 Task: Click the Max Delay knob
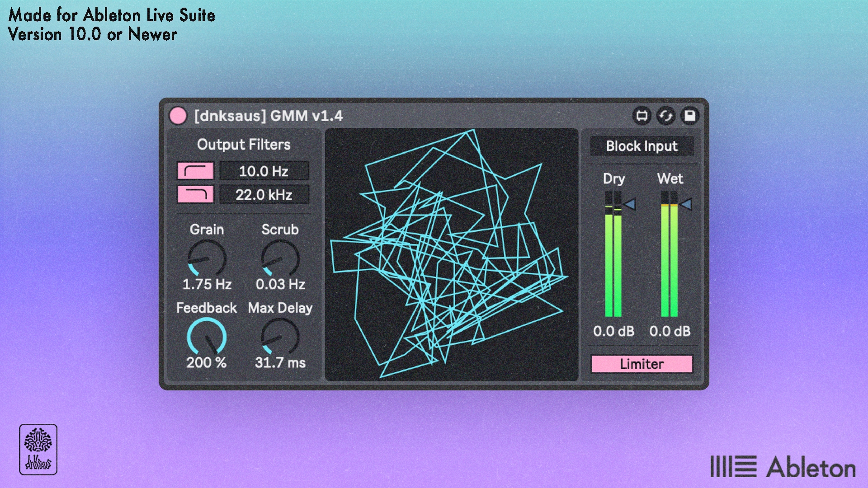tap(280, 336)
